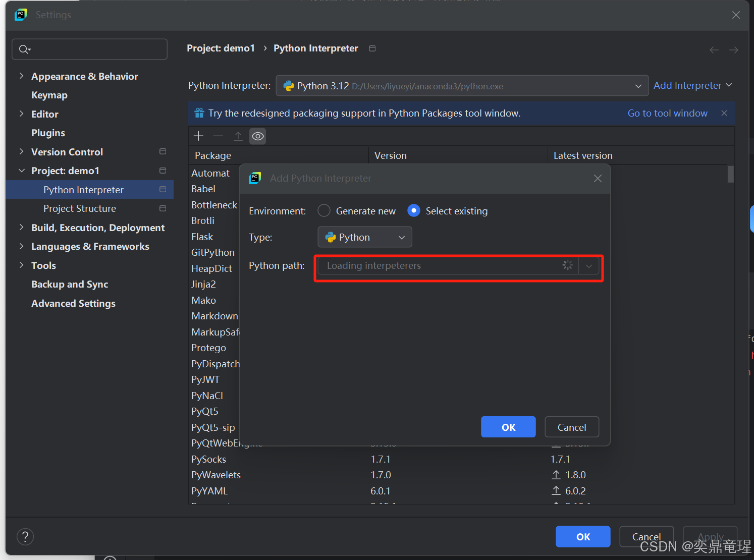This screenshot has height=560, width=754.
Task: Select Python Interpreter in settings tree
Action: 90,190
